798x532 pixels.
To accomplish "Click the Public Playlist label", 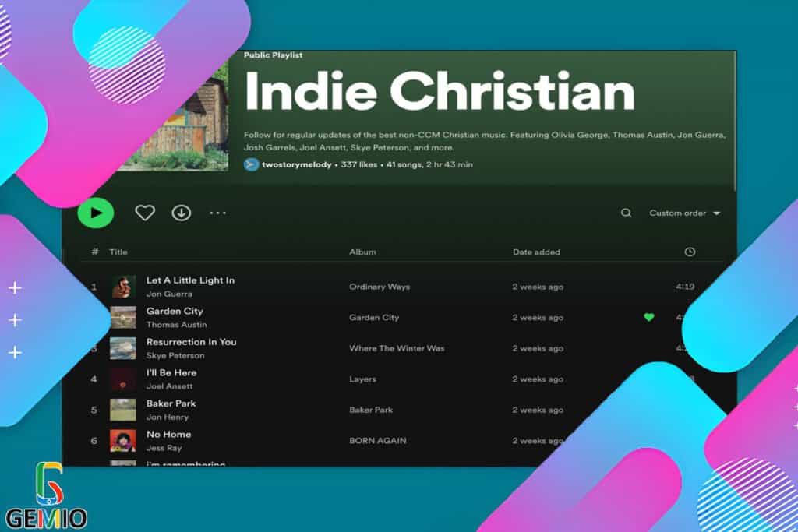I will pos(273,55).
